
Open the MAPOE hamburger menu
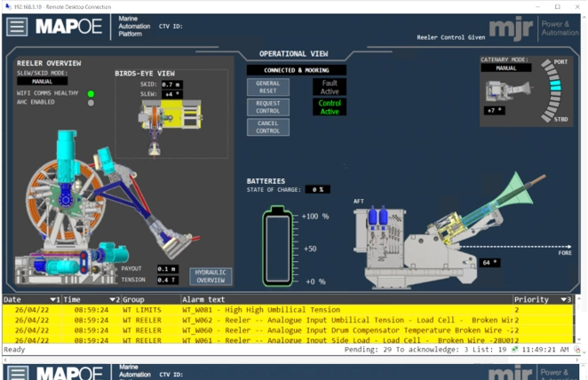point(17,27)
